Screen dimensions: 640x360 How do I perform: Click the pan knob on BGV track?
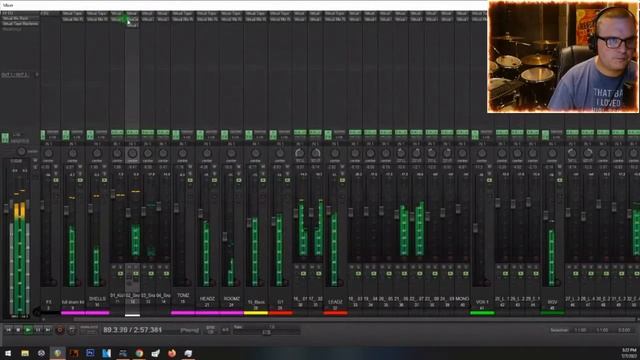click(x=552, y=153)
